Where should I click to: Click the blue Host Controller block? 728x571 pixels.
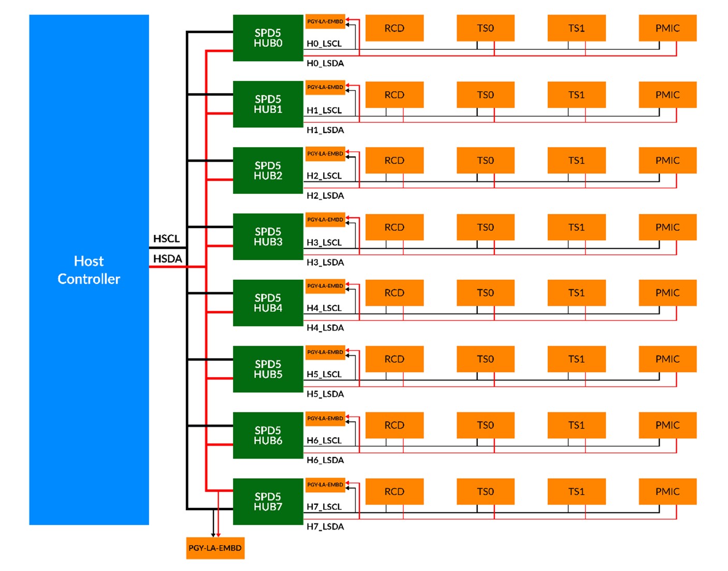[x=89, y=269]
